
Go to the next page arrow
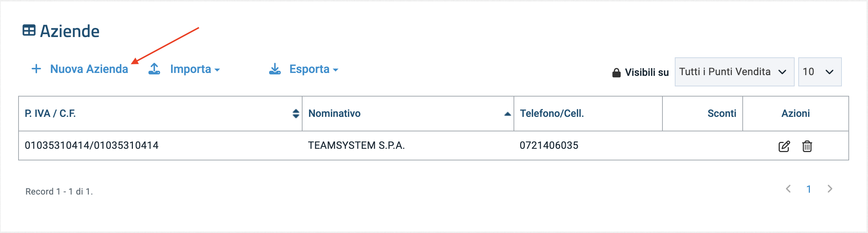pyautogui.click(x=830, y=189)
